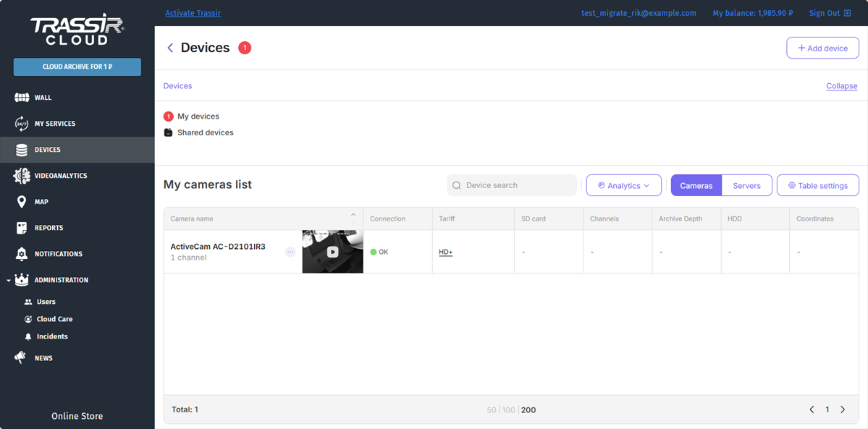Viewport: 868px width, 429px height.
Task: Click the Add device button
Action: pos(822,48)
